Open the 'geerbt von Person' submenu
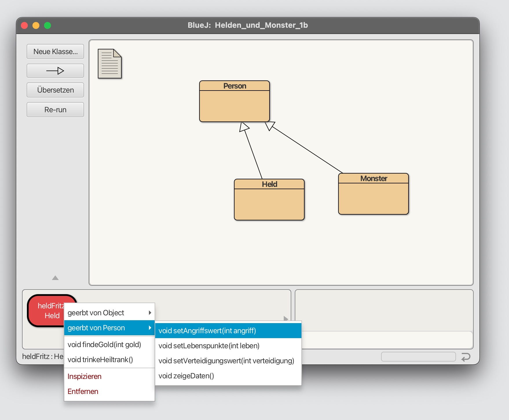 (x=109, y=328)
